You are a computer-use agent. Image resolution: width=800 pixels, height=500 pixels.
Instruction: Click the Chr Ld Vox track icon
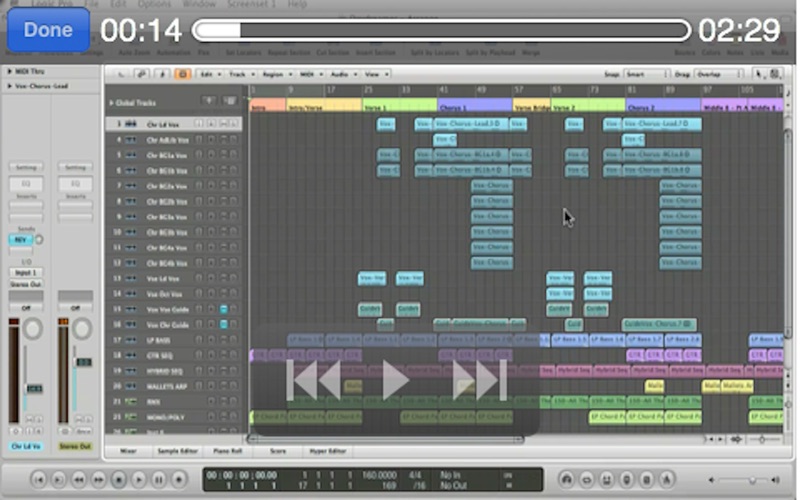coord(131,124)
